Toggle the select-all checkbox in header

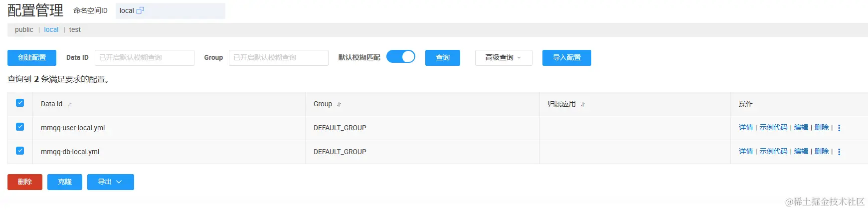coord(20,103)
